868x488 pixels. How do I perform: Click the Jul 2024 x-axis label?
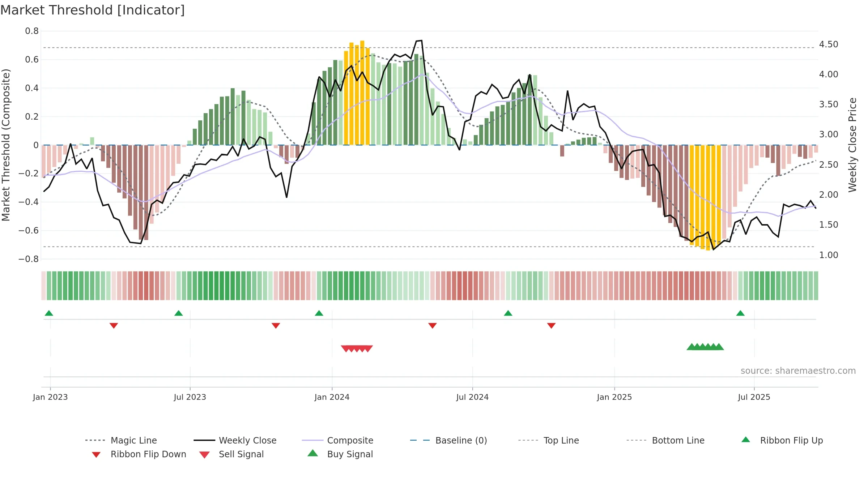point(472,397)
